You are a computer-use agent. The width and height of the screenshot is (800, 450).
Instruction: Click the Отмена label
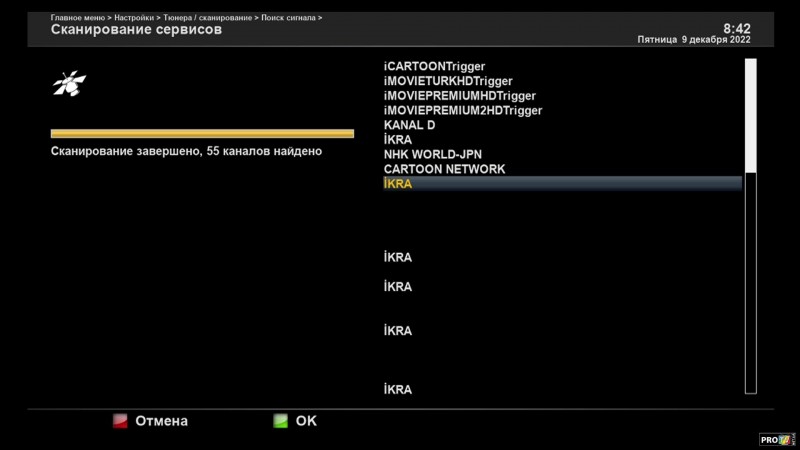(x=160, y=421)
